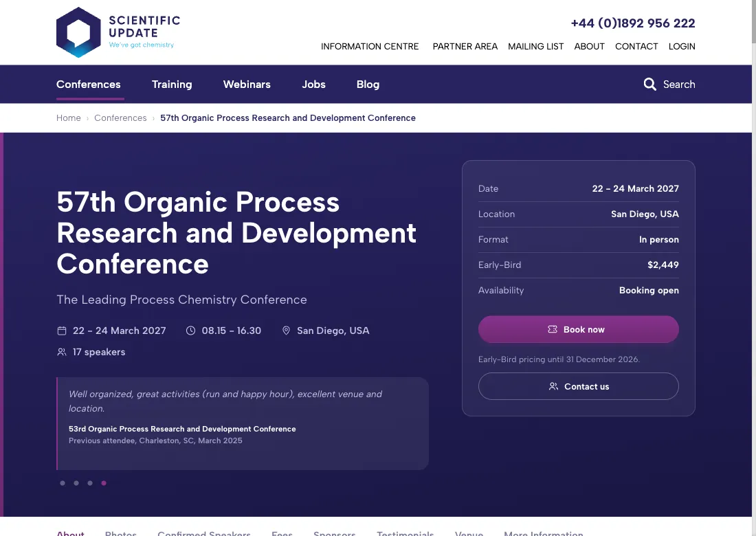Click the people icon beside 17 speakers
756x536 pixels.
(62, 352)
